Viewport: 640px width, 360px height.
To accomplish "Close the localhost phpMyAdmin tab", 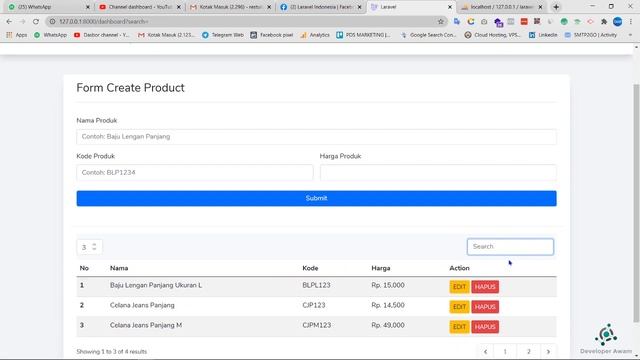I will pyautogui.click(x=540, y=7).
